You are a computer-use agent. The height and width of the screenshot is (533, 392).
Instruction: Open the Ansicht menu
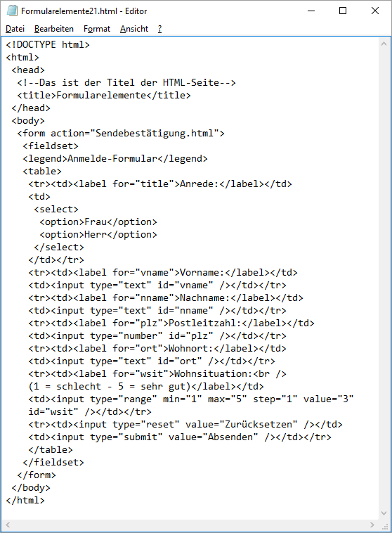pos(134,29)
